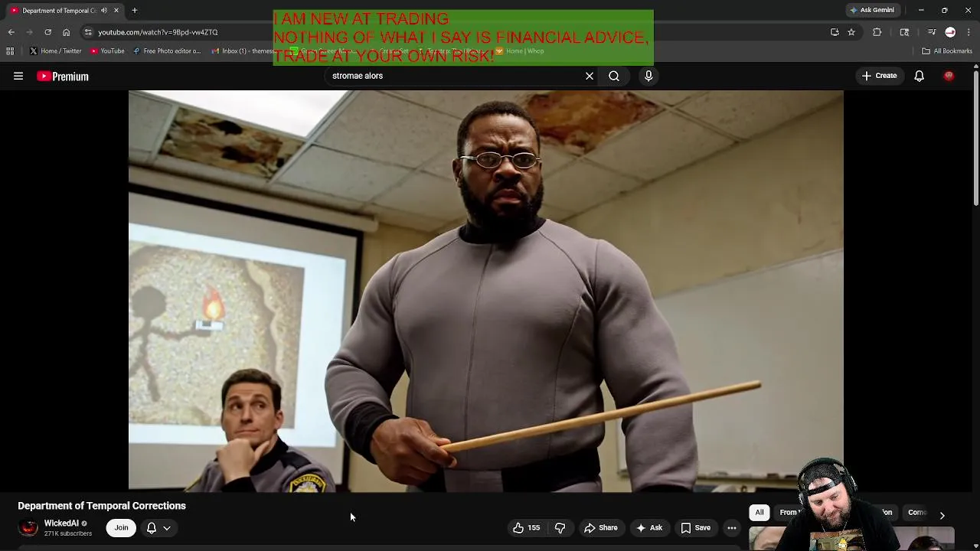Show more filter chips with right chevron

pos(942,516)
